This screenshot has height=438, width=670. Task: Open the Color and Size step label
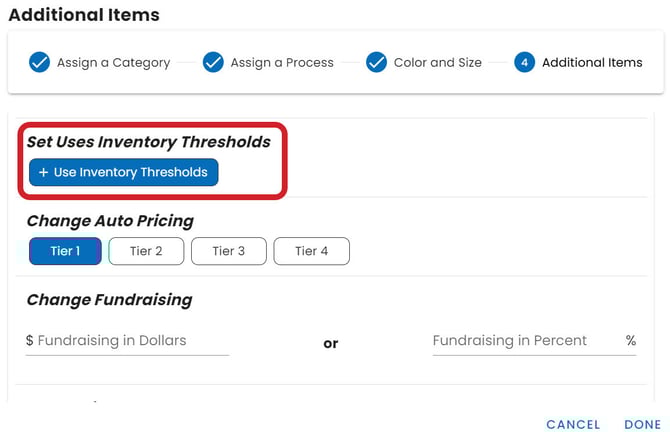coord(438,63)
